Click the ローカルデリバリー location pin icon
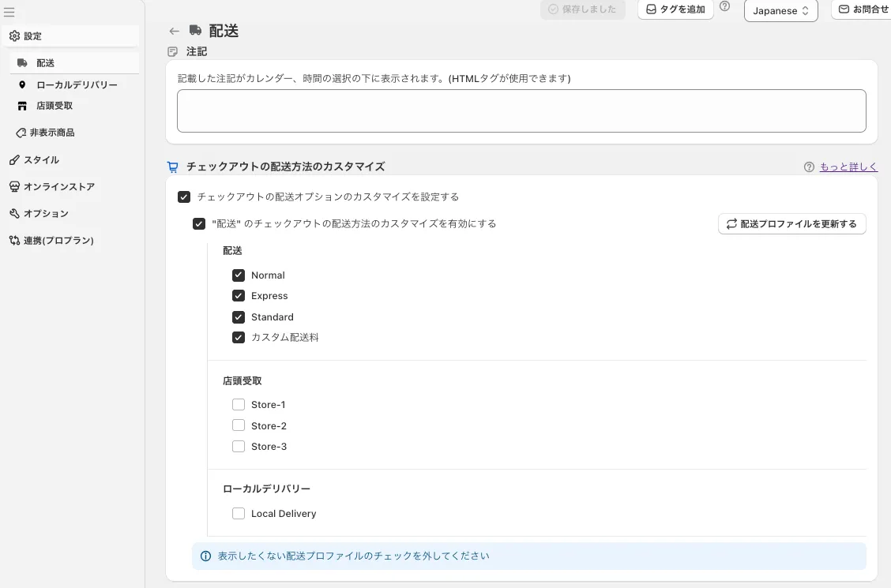This screenshot has height=588, width=891. tap(22, 84)
